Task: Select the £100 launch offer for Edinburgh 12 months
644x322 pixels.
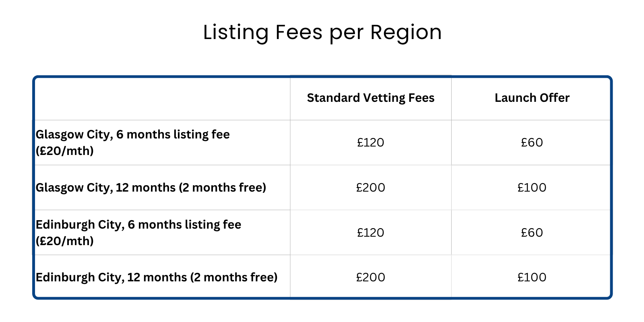Action: (x=532, y=277)
